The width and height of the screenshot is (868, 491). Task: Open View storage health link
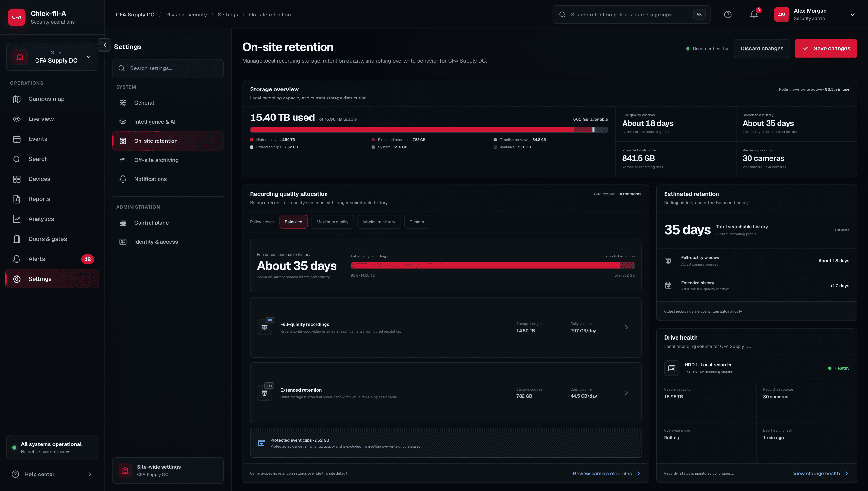821,474
